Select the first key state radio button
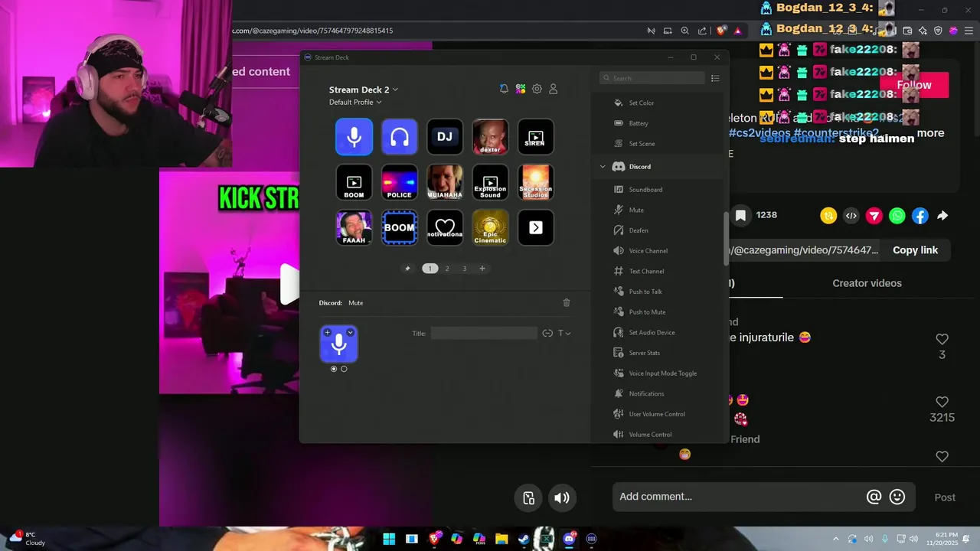 [334, 369]
